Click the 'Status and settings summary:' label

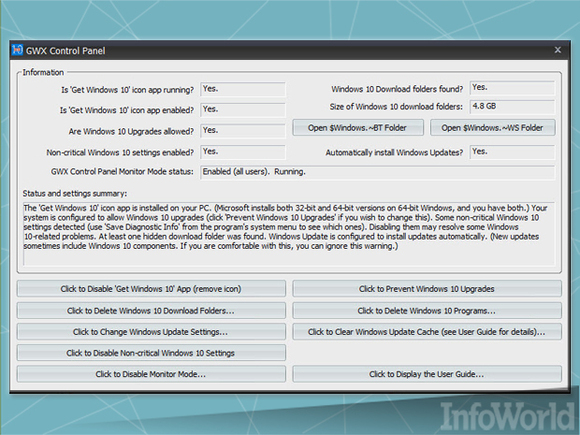pyautogui.click(x=75, y=193)
